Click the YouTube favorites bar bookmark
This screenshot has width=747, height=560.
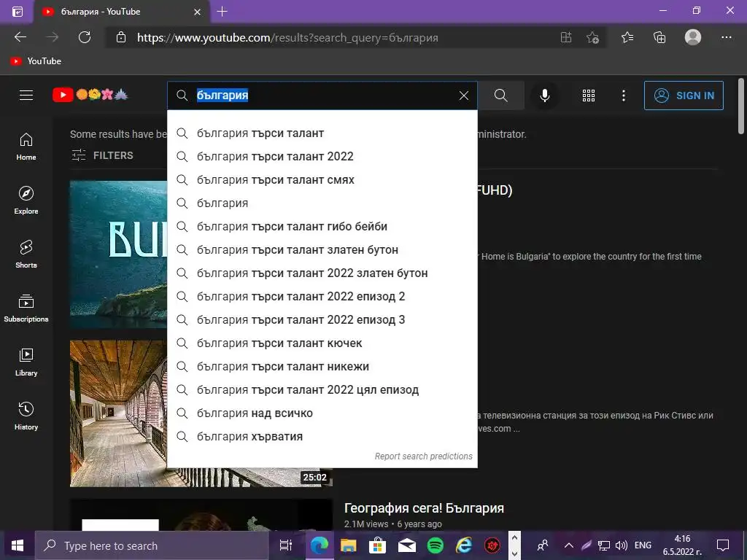tap(36, 61)
